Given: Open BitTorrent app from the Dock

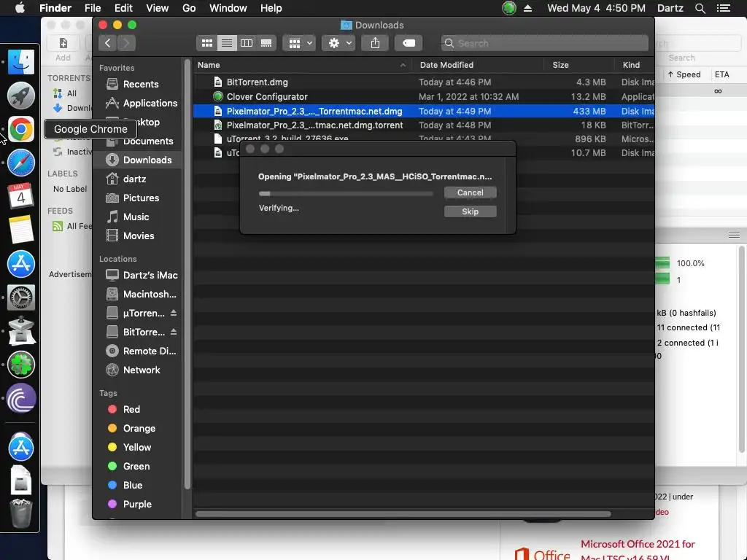Looking at the screenshot, I should click(20, 398).
